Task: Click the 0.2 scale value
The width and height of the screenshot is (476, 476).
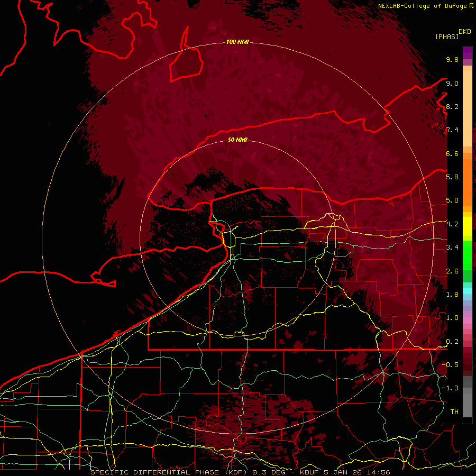Action: (452, 342)
